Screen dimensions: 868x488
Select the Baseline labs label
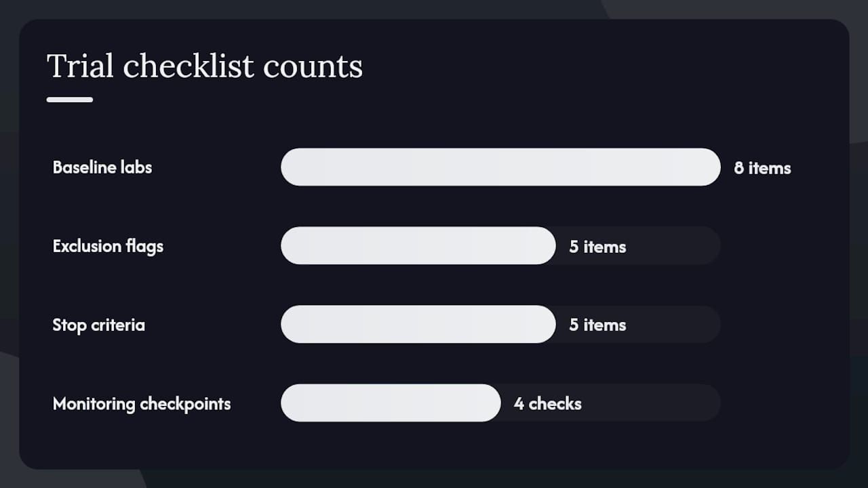102,167
